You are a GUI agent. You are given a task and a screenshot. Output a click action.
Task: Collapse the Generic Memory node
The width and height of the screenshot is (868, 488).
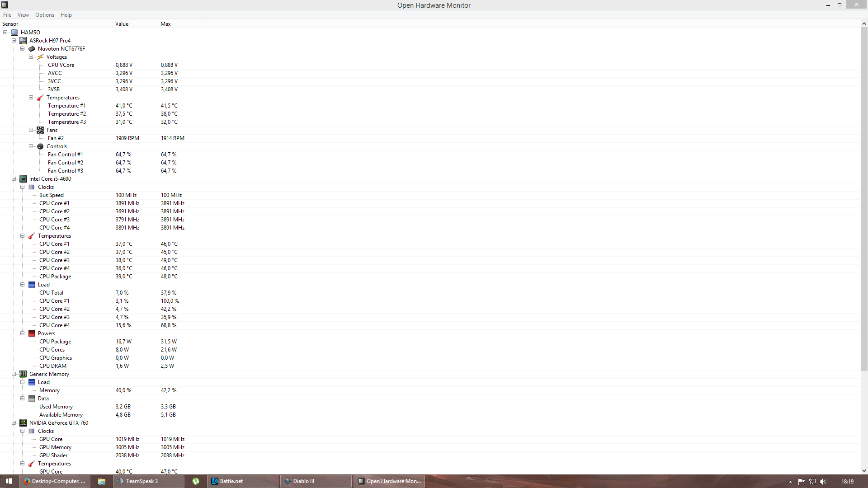(14, 374)
